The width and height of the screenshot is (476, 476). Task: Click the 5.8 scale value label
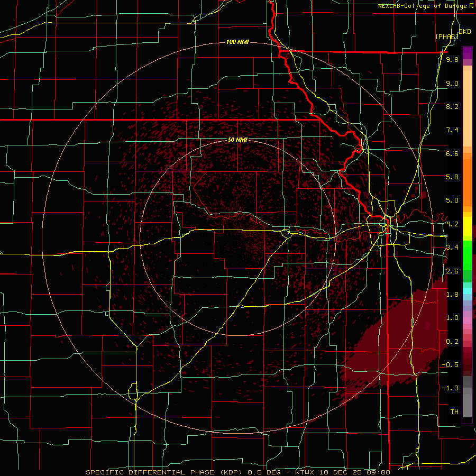click(452, 177)
